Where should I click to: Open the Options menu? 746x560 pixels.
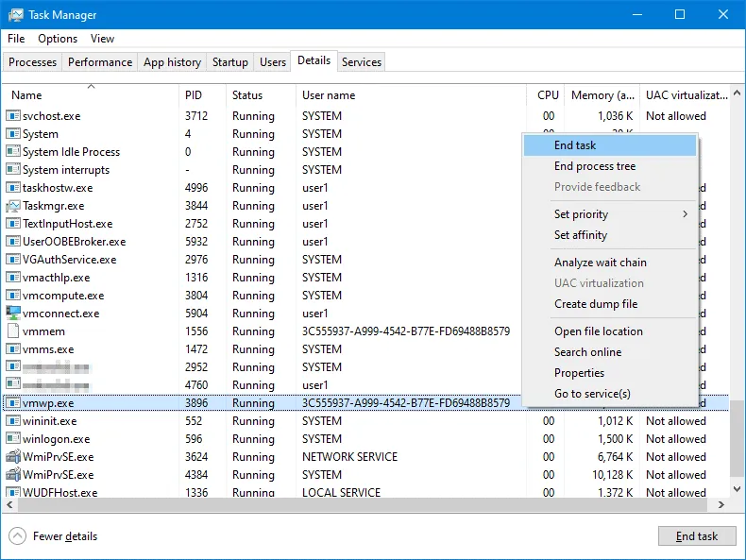click(x=58, y=39)
